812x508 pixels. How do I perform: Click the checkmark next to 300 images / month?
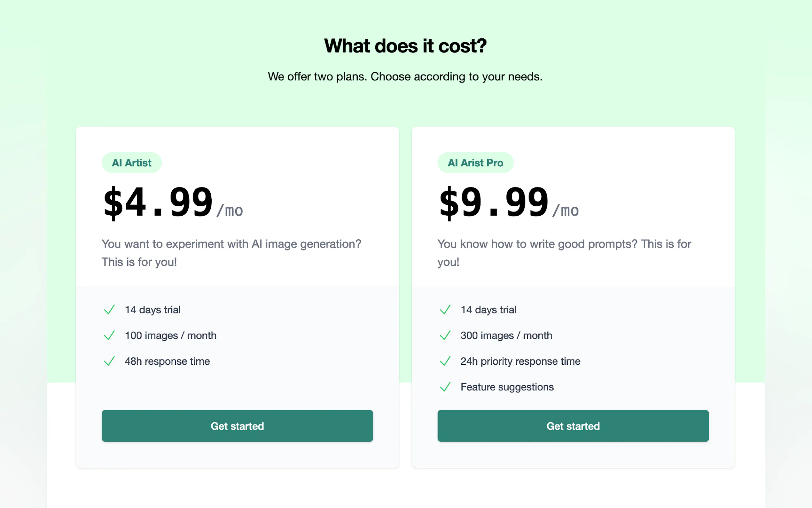pyautogui.click(x=445, y=335)
